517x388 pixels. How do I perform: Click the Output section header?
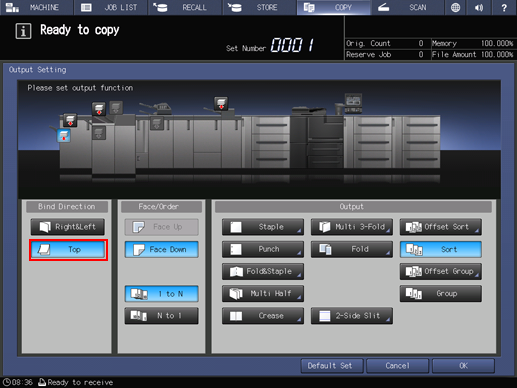[353, 207]
